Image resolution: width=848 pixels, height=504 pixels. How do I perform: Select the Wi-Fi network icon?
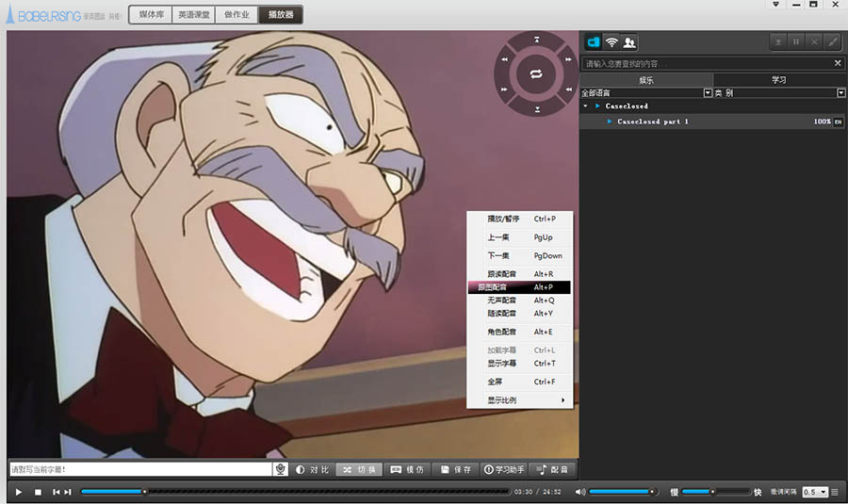pyautogui.click(x=612, y=42)
